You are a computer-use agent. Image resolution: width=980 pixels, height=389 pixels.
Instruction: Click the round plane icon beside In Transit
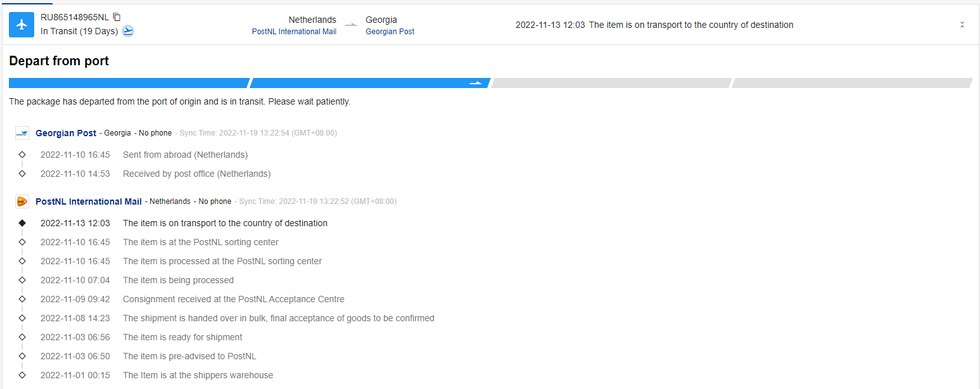pos(128,31)
